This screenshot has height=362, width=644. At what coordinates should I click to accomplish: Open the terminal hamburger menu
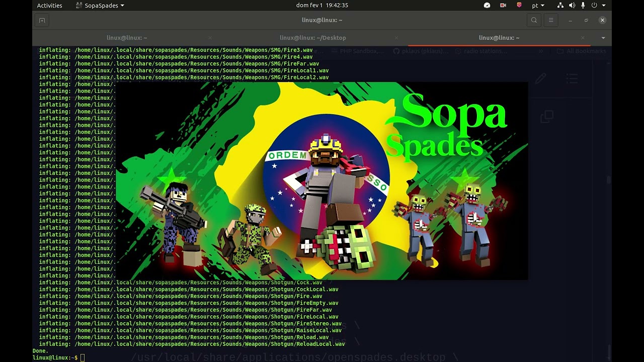pos(551,20)
